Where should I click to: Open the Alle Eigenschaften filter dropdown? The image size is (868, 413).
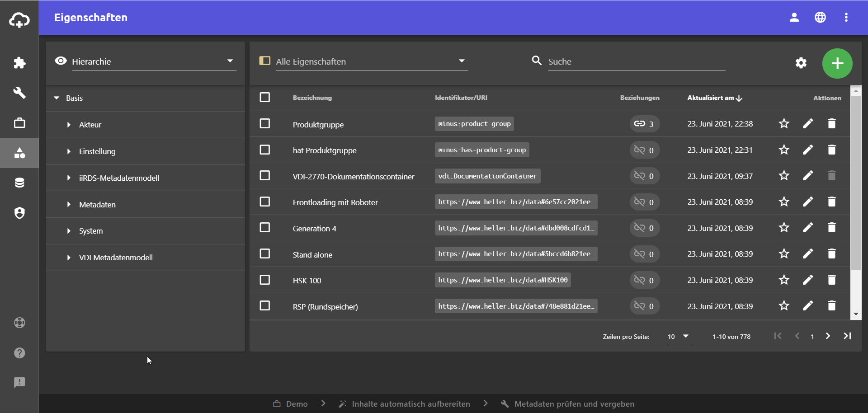372,61
